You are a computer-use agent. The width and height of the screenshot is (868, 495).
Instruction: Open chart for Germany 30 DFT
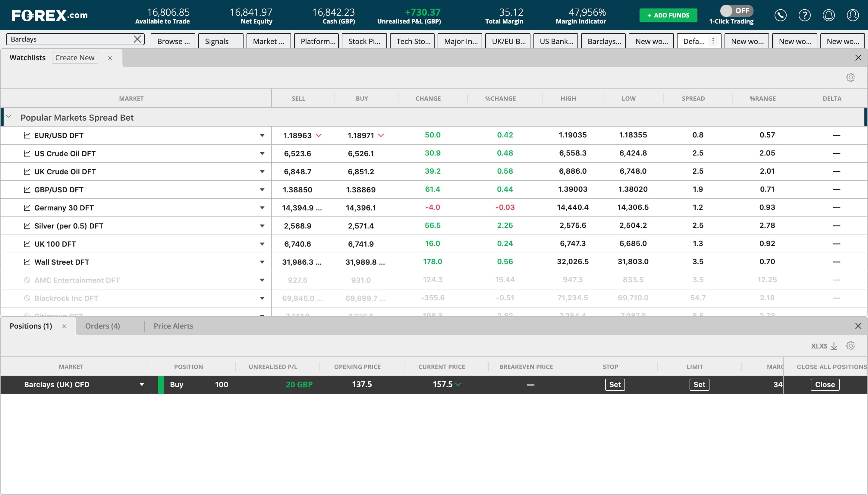click(x=27, y=207)
